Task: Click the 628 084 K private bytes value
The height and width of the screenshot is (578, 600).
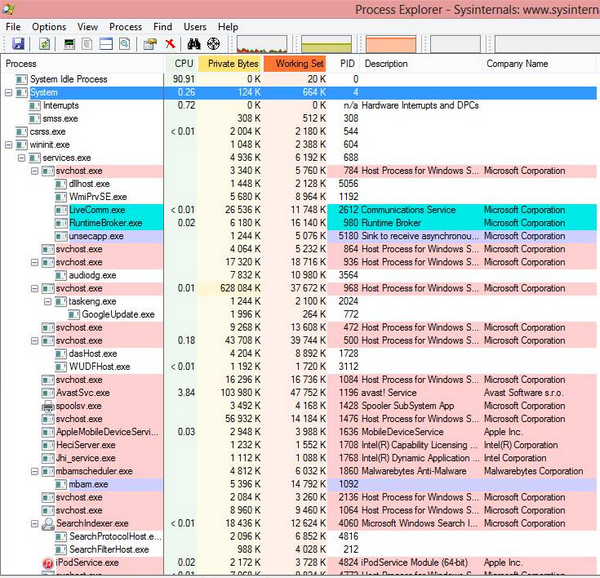Action: click(240, 288)
